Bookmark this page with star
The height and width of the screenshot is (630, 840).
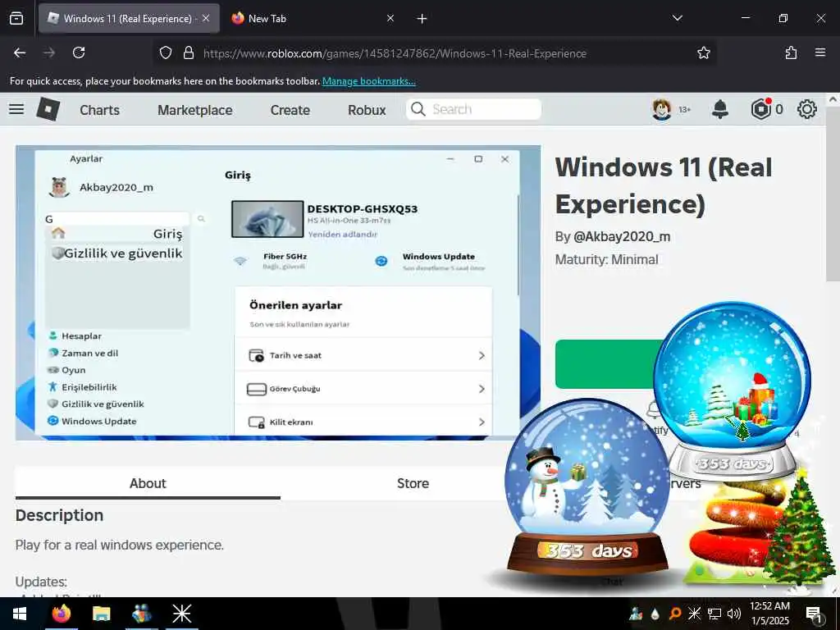pyautogui.click(x=703, y=52)
